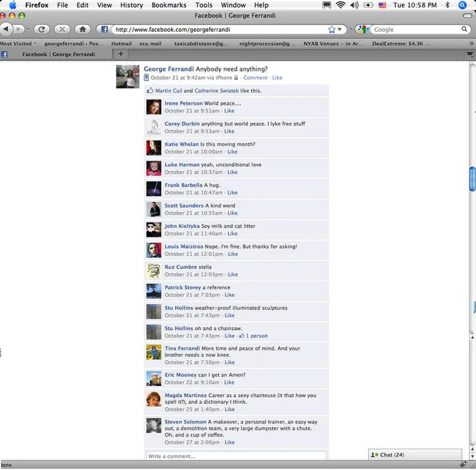The image size is (476, 470).
Task: Open the NYAB Venues bookmark
Action: click(333, 44)
